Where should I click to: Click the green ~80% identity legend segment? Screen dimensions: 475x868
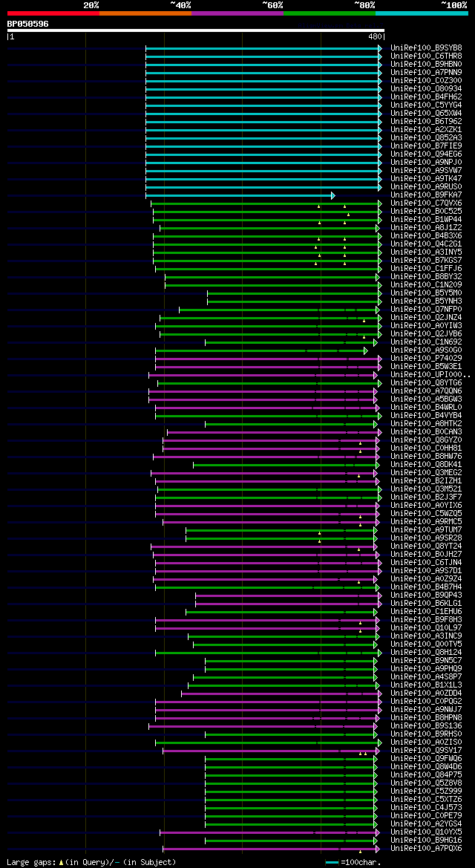coord(330,13)
